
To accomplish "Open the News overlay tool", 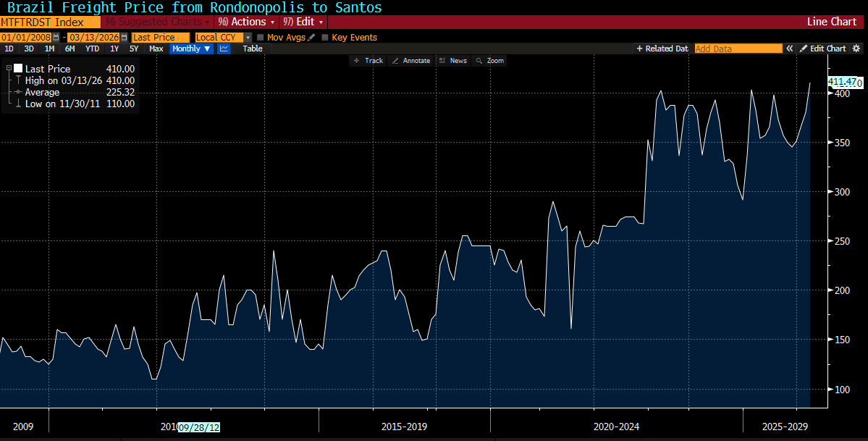I will (x=452, y=60).
